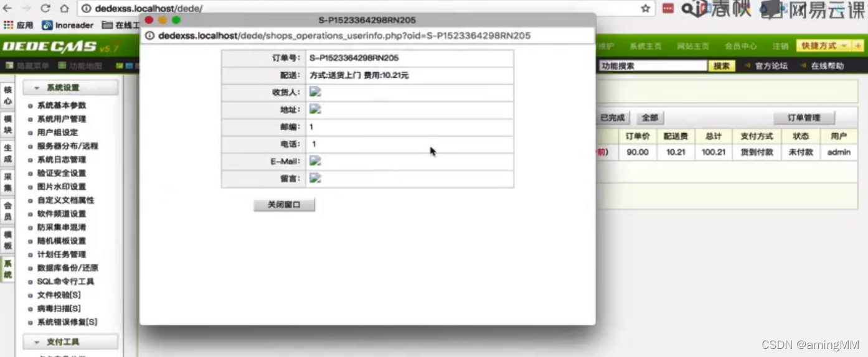Click the 关闭窗口 button

tap(285, 205)
